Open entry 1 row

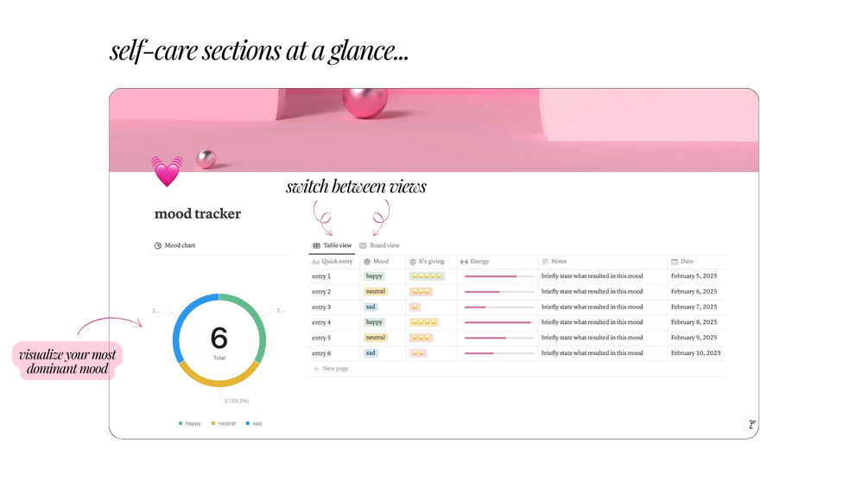pyautogui.click(x=321, y=276)
